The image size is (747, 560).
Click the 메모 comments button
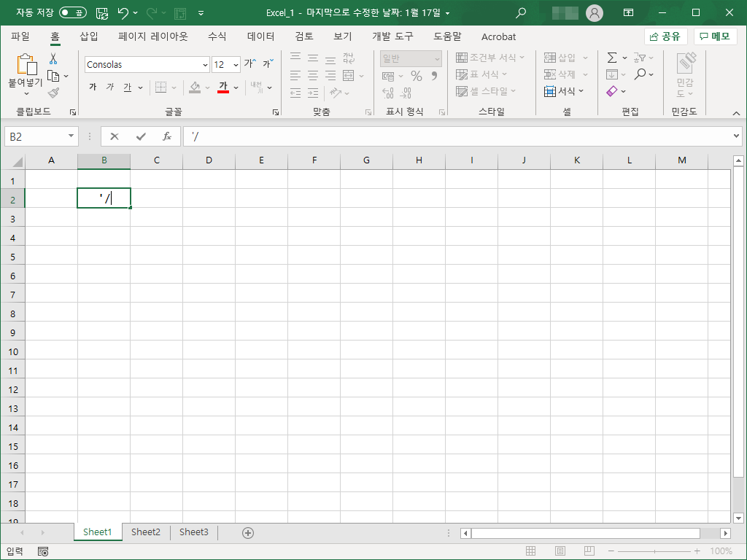715,36
